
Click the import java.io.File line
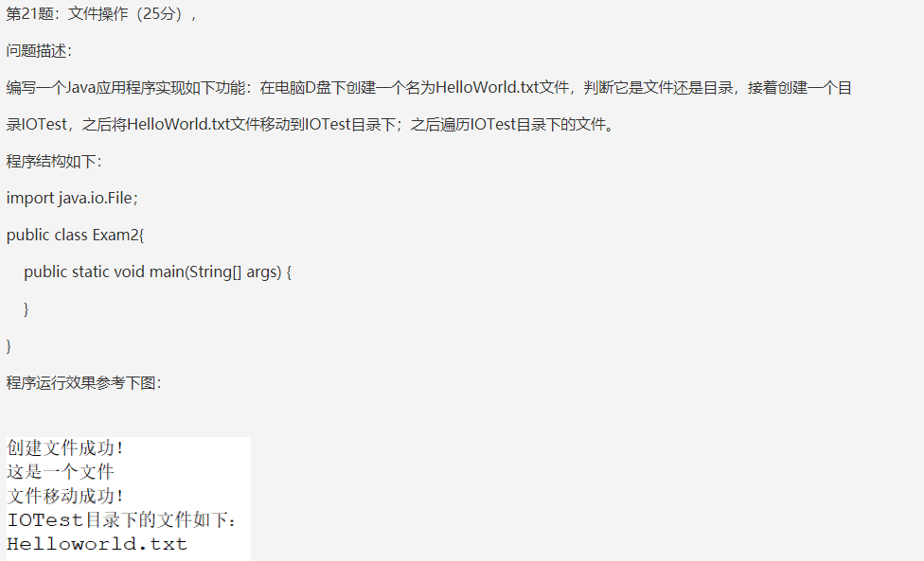coord(72,199)
